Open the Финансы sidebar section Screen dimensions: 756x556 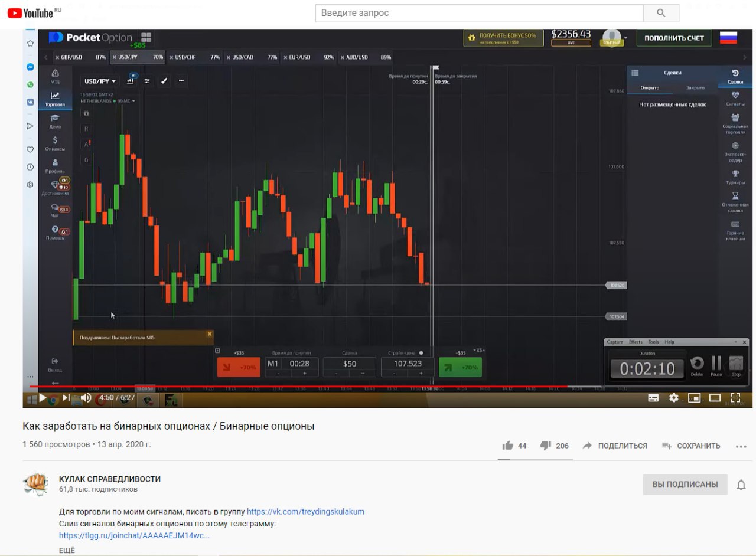55,143
